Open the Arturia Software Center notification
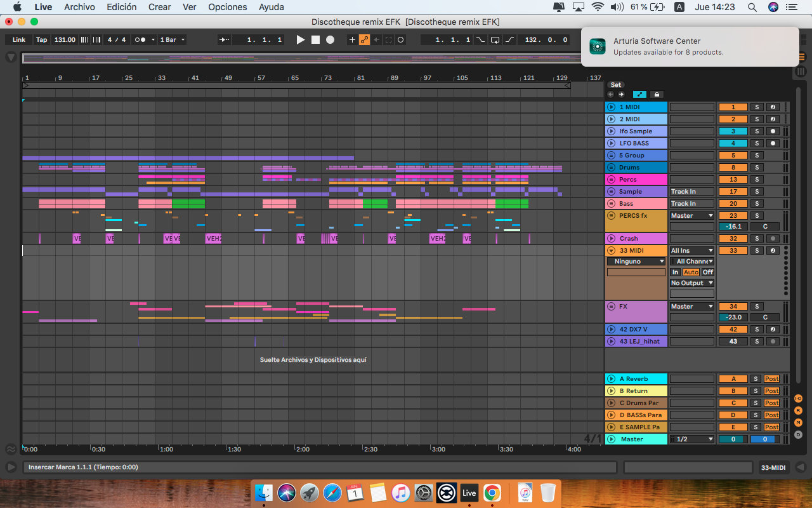812x508 pixels. 690,46
